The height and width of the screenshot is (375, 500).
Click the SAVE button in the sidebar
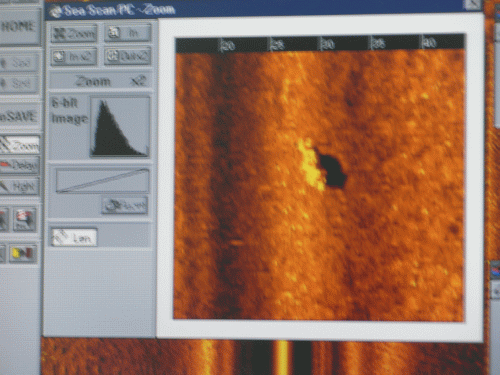(19, 116)
